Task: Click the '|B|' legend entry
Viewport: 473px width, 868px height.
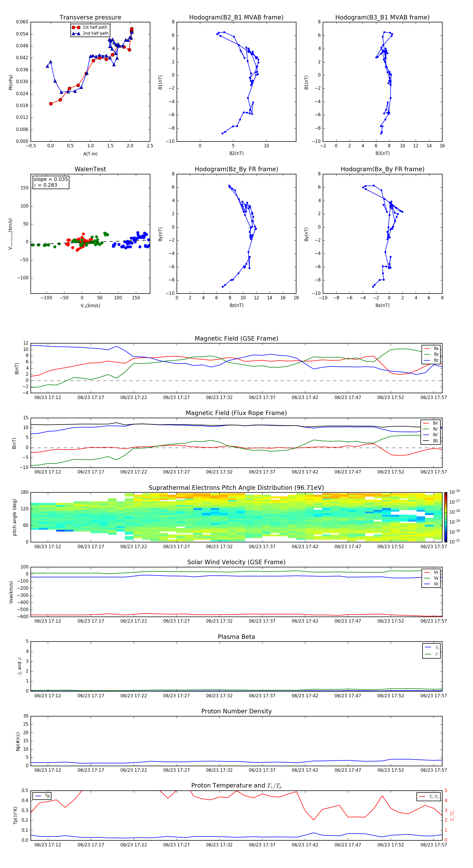Action: tap(431, 441)
